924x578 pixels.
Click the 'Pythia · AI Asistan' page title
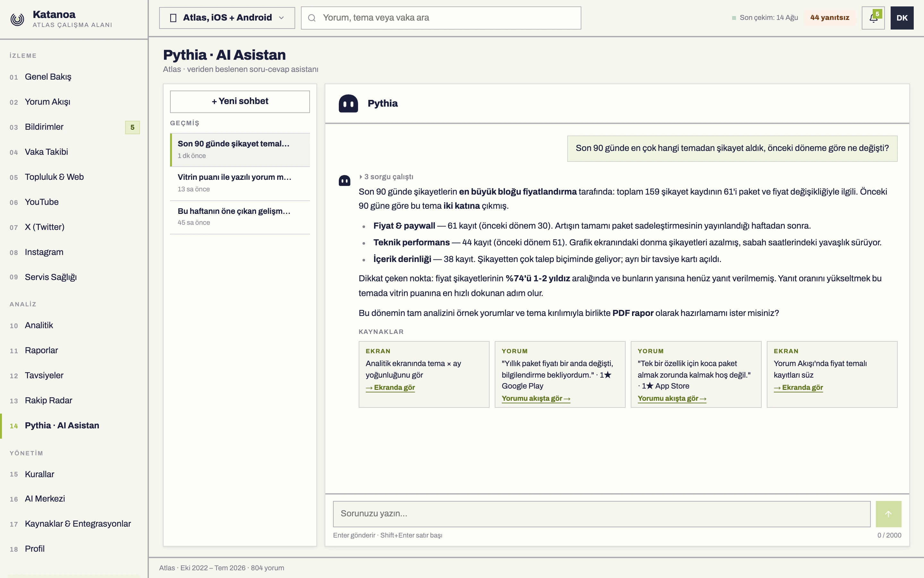click(224, 55)
